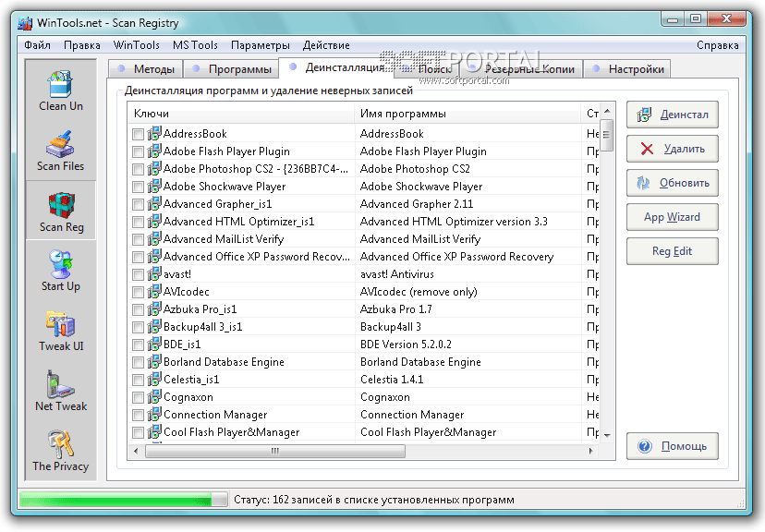Click the green progress bar in status bar
This screenshot has height=532, width=765.
pos(124,500)
